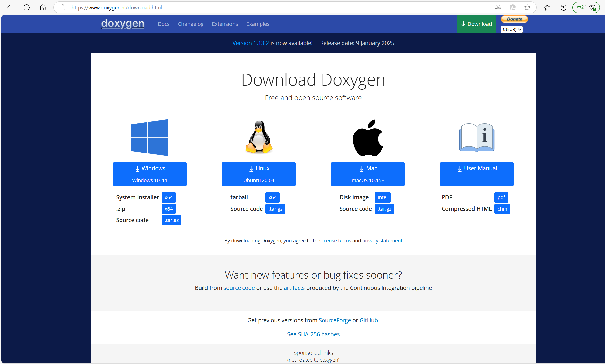The height and width of the screenshot is (364, 605).
Task: Click the Linux penguin logo
Action: [259, 137]
